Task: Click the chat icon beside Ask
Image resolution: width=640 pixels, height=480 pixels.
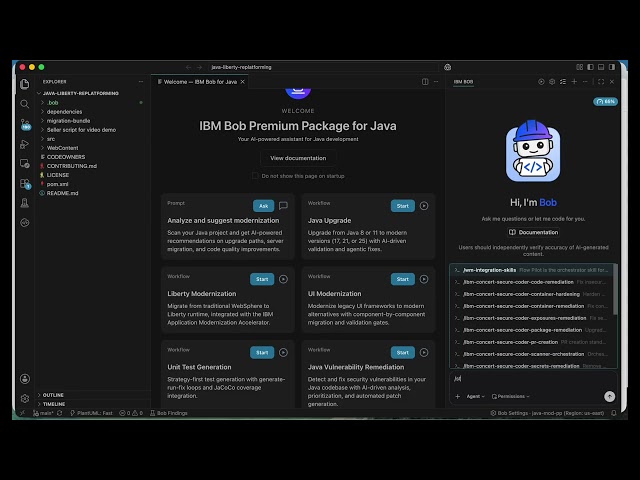Action: pyautogui.click(x=283, y=206)
